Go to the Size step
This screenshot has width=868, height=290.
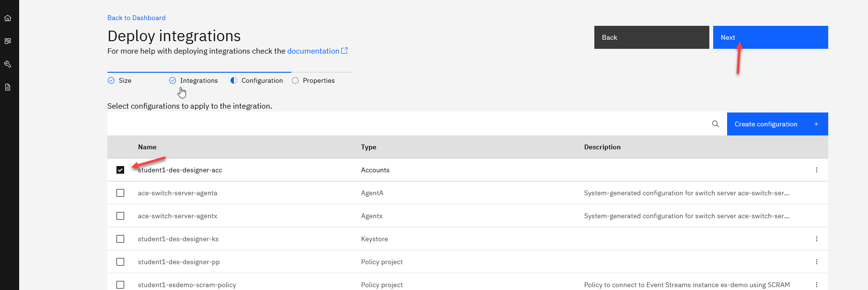tap(125, 80)
